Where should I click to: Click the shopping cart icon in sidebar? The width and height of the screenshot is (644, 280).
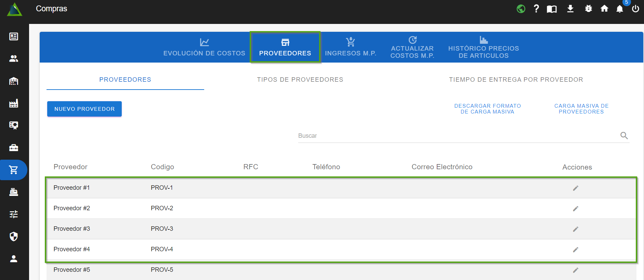coord(14,170)
